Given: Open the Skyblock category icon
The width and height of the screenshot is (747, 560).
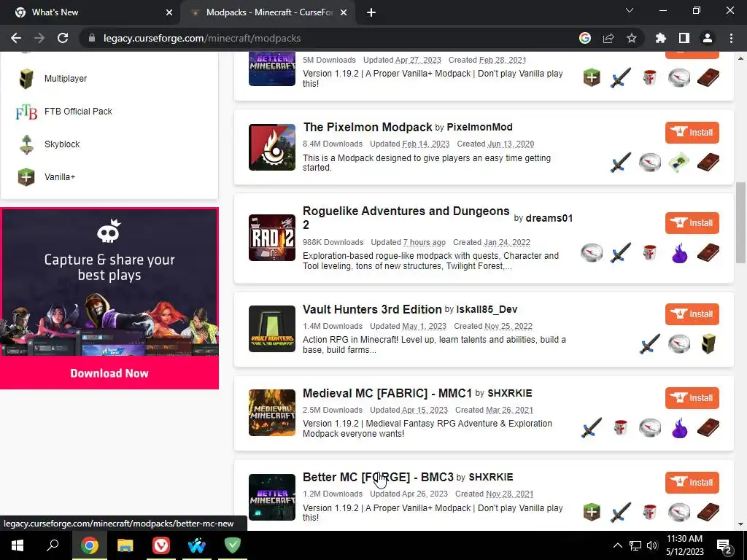Looking at the screenshot, I should (26, 144).
